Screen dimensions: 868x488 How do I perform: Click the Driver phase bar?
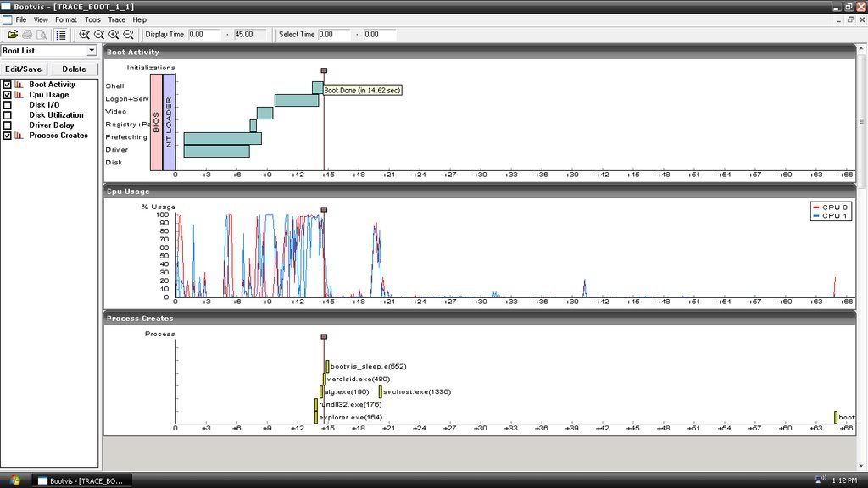(216, 151)
